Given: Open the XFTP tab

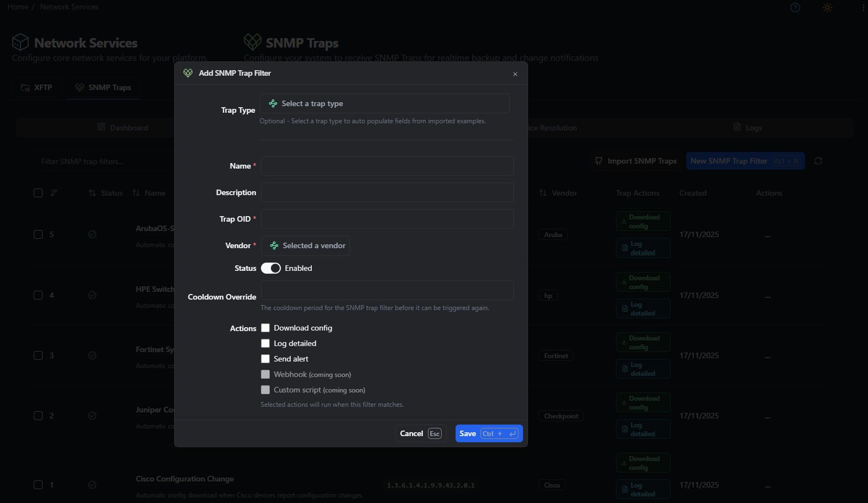Looking at the screenshot, I should point(36,87).
